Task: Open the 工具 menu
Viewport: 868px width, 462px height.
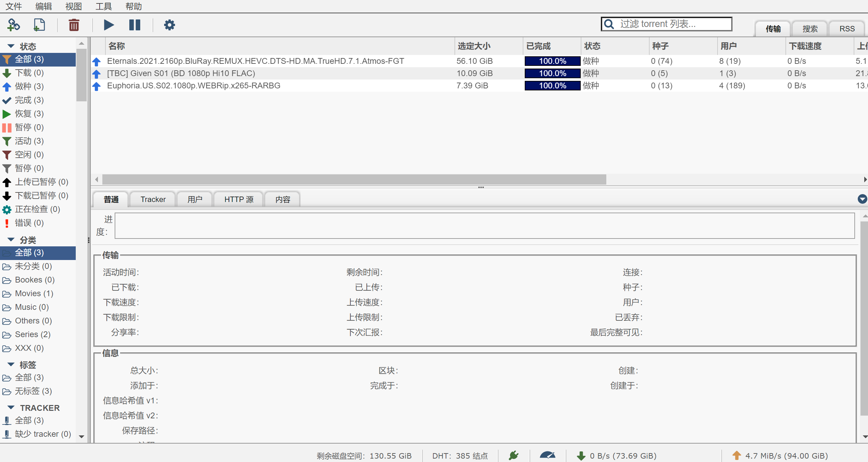Action: tap(103, 6)
